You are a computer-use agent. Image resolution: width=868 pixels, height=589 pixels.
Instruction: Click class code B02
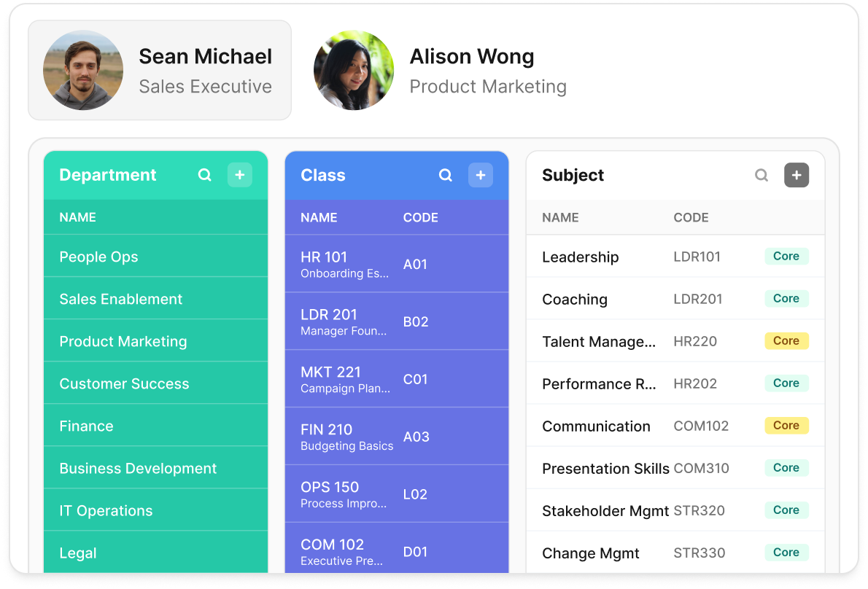416,322
